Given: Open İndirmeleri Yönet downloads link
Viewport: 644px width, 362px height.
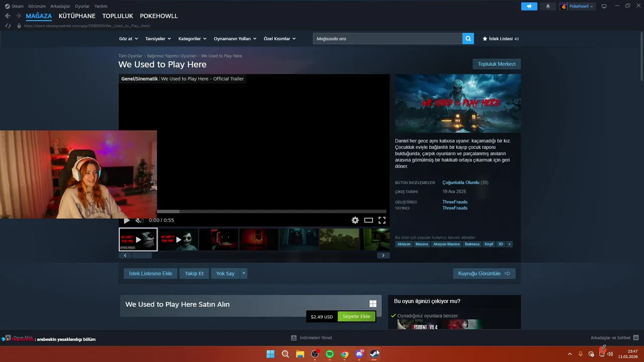Looking at the screenshot, I should tap(311, 338).
